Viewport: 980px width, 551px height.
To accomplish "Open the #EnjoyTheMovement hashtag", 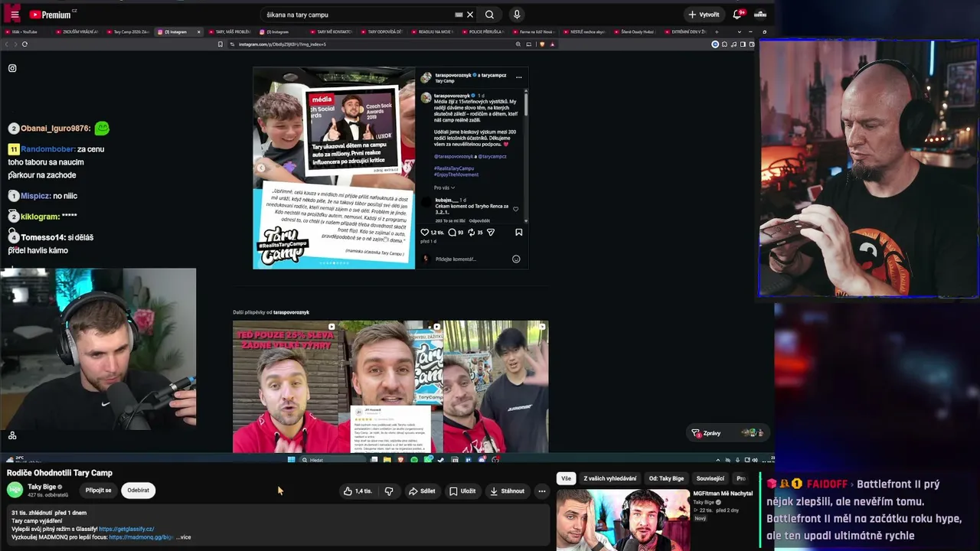I will 456,174.
